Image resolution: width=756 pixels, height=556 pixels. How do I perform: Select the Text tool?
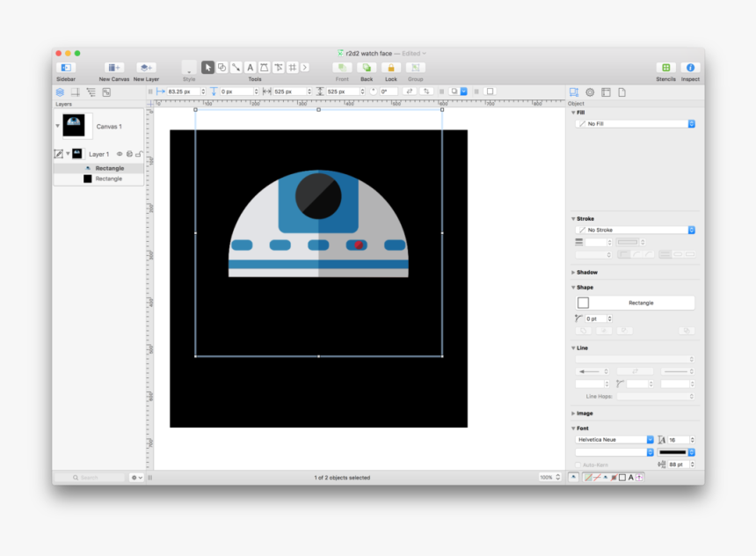click(250, 68)
